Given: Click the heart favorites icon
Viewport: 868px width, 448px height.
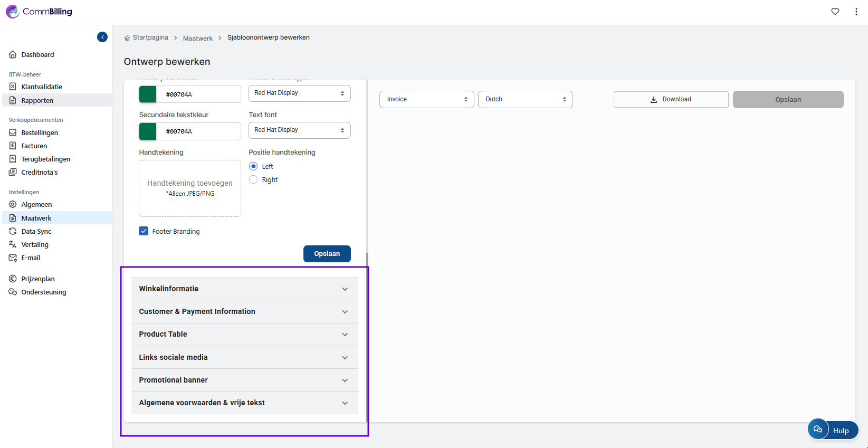Looking at the screenshot, I should pos(835,12).
